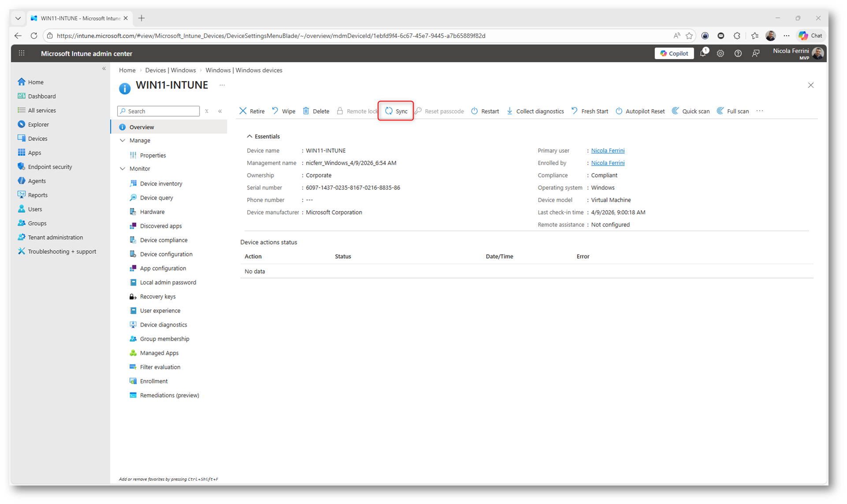
Task: Click the Sync device action icon
Action: (389, 111)
